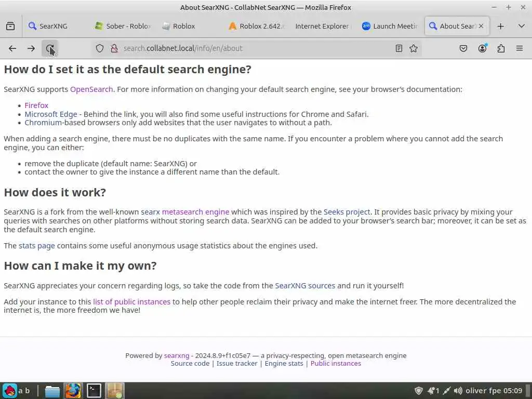Bookmark this page with the star icon
The image size is (532, 399).
(413, 48)
